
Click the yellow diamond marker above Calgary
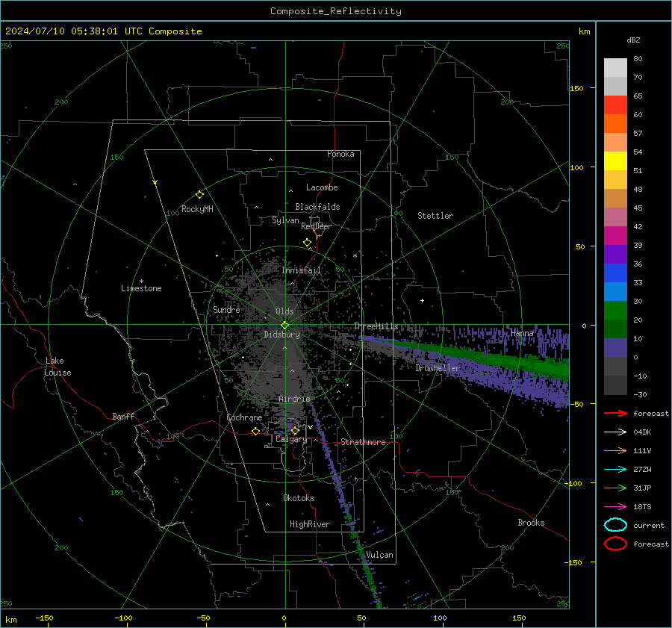[x=295, y=431]
